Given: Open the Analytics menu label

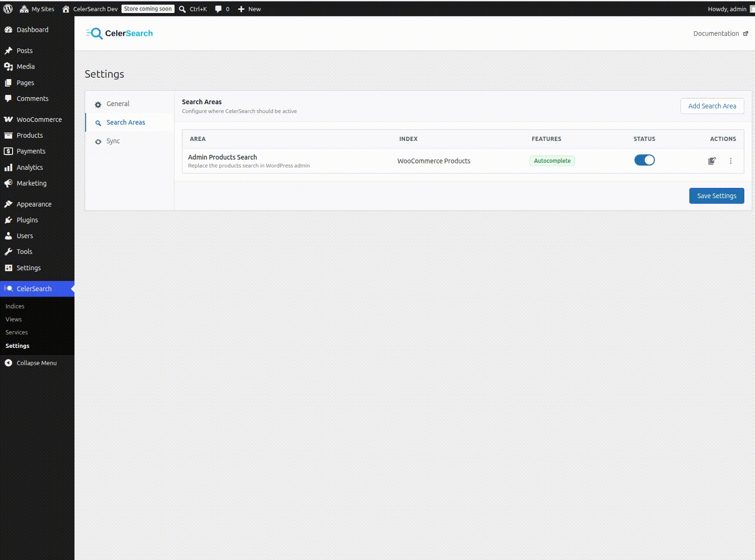Looking at the screenshot, I should 30,167.
